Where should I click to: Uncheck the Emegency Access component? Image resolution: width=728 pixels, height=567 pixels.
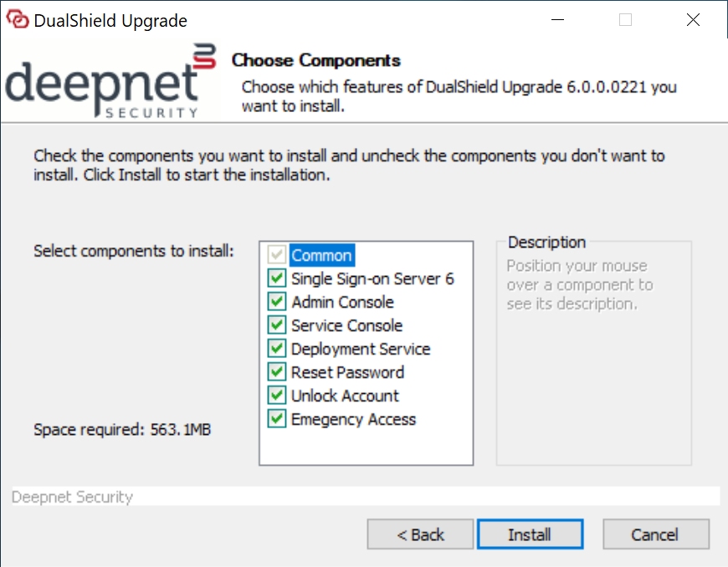276,419
